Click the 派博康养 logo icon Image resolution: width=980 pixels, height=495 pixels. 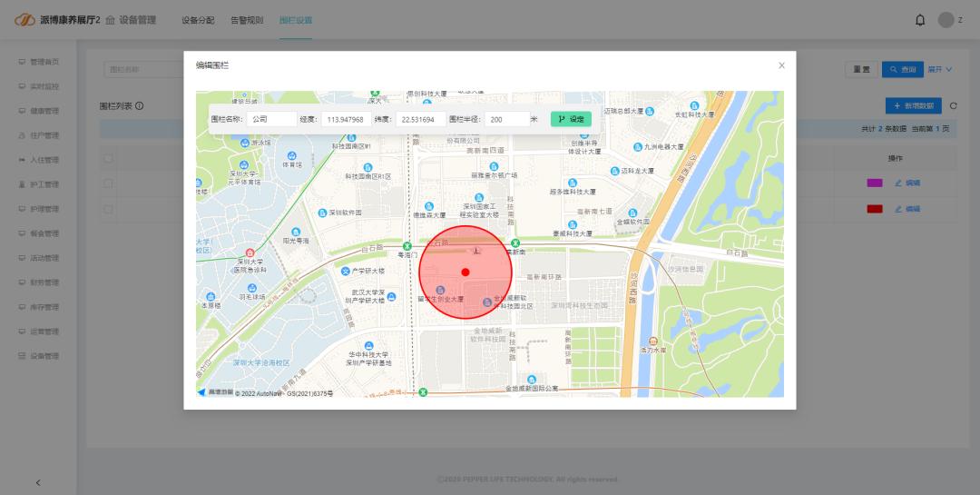click(x=24, y=20)
